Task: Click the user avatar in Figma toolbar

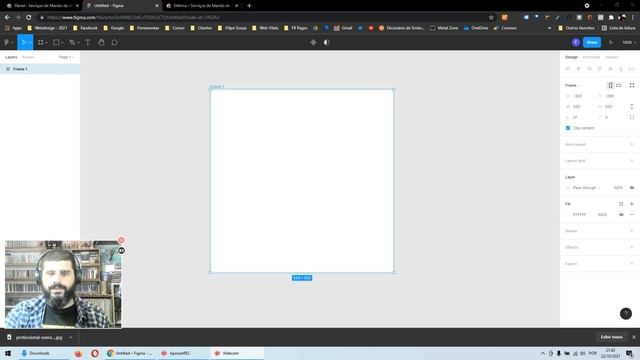Action: point(576,42)
